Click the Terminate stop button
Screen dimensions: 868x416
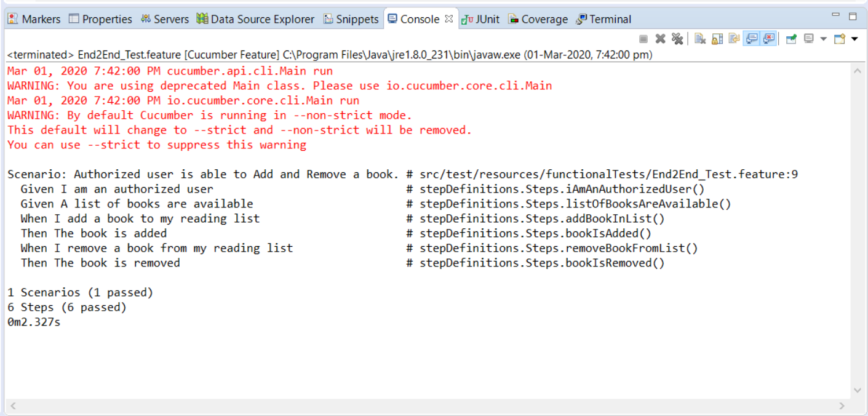point(643,39)
